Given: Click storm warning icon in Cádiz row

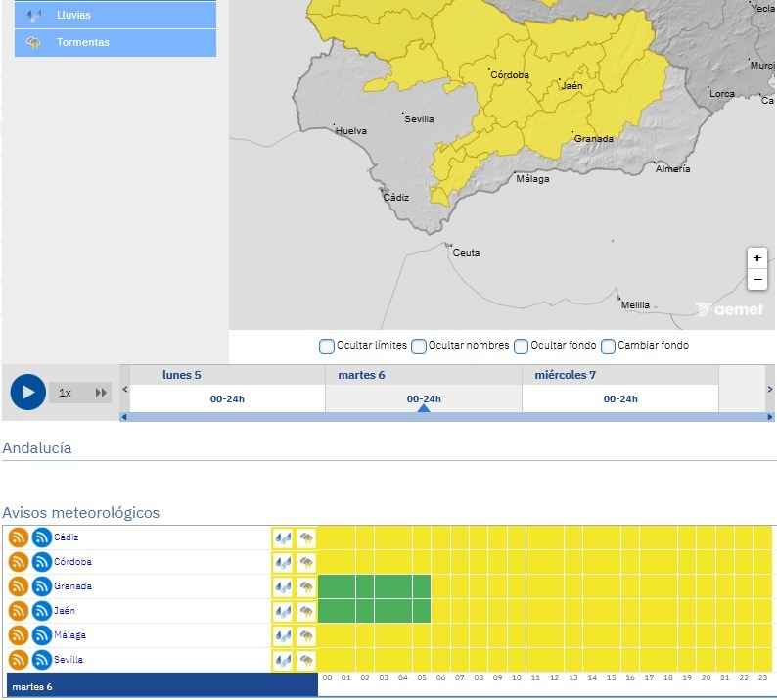Looking at the screenshot, I should [x=306, y=537].
